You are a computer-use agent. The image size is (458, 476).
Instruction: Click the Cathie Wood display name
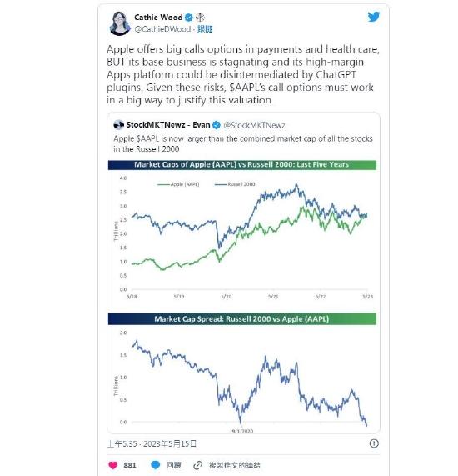click(158, 18)
